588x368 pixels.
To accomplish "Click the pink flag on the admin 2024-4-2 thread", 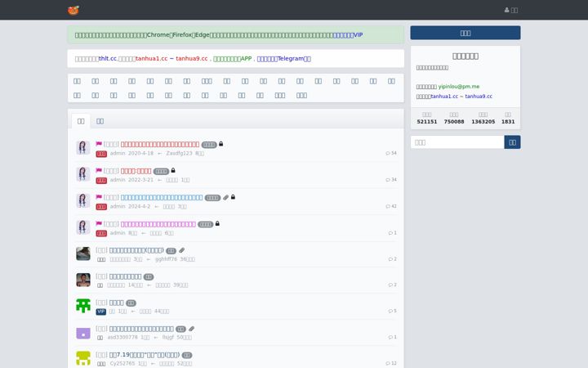I will pyautogui.click(x=99, y=197).
